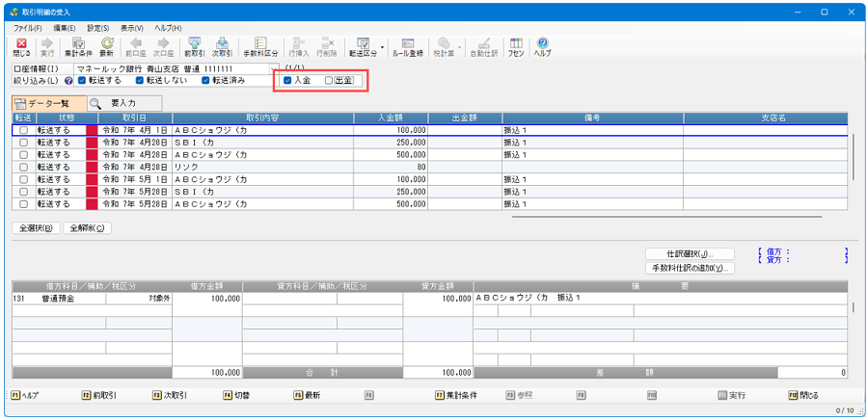Uncheck the 転送済み filter checkbox
The width and height of the screenshot is (868, 420).
pos(204,81)
